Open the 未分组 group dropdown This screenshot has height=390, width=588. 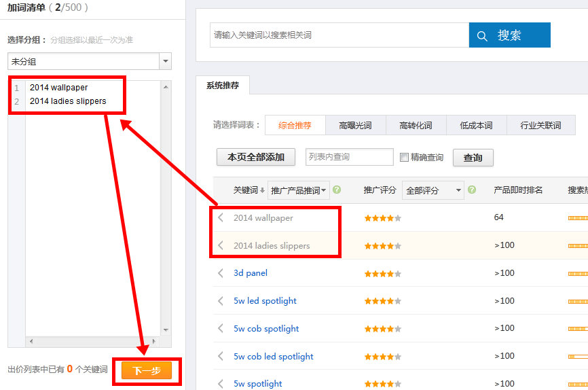tap(165, 62)
